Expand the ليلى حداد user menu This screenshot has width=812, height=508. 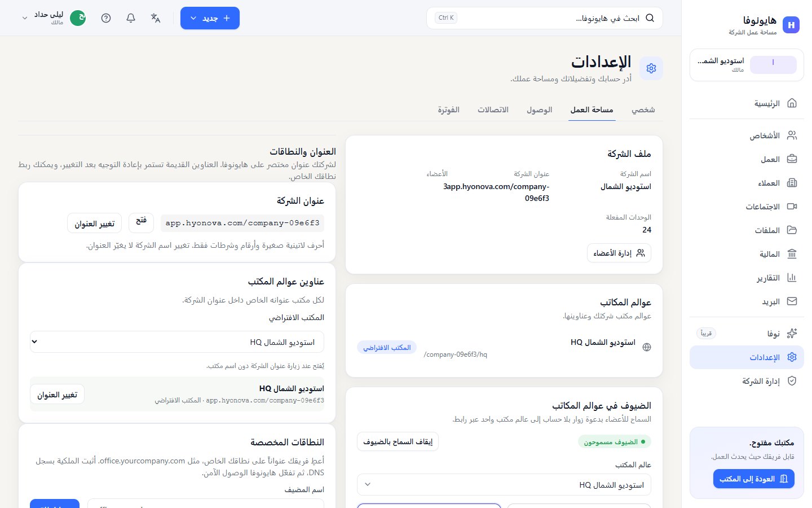coord(52,18)
